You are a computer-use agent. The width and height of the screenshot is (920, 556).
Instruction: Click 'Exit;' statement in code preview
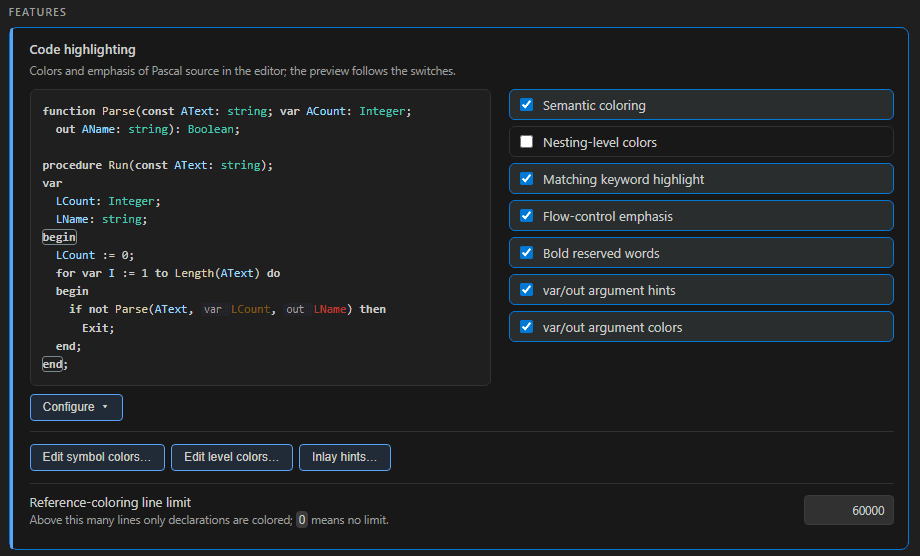click(98, 328)
